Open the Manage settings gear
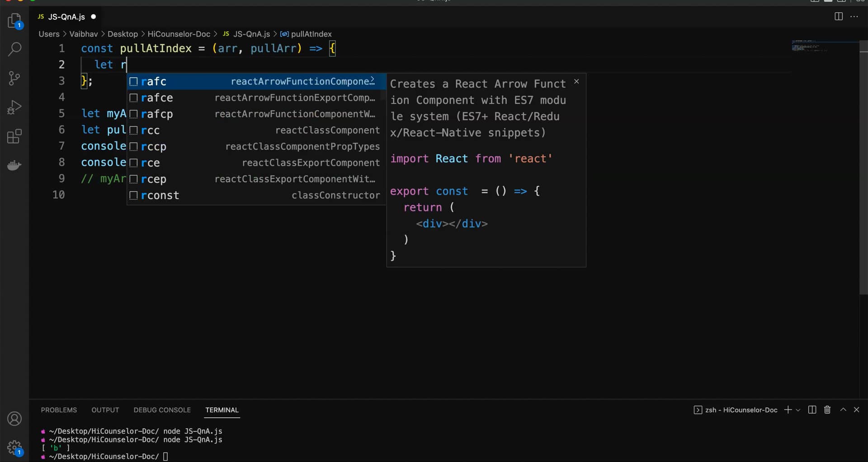868x462 pixels. click(14, 448)
